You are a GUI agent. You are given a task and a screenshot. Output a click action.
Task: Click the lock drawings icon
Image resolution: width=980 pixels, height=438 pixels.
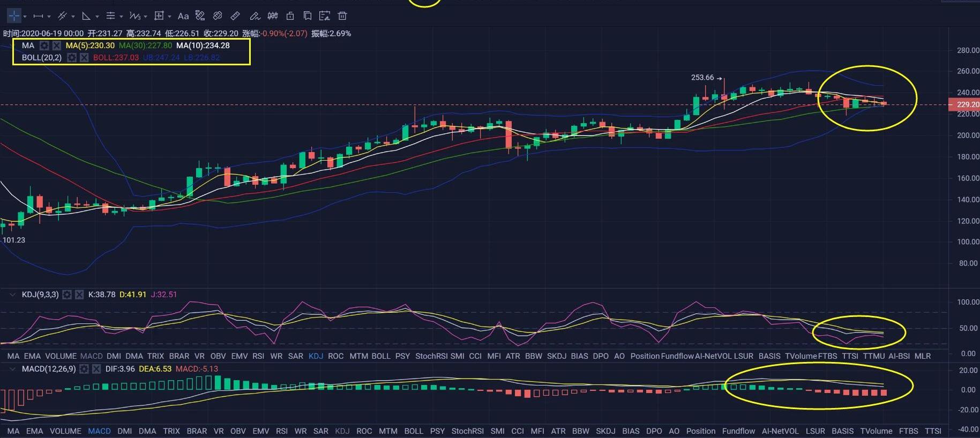(x=290, y=16)
